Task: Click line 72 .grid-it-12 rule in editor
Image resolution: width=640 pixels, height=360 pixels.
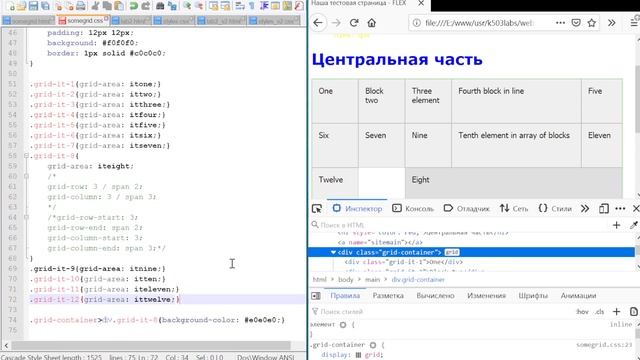Action: point(104,300)
